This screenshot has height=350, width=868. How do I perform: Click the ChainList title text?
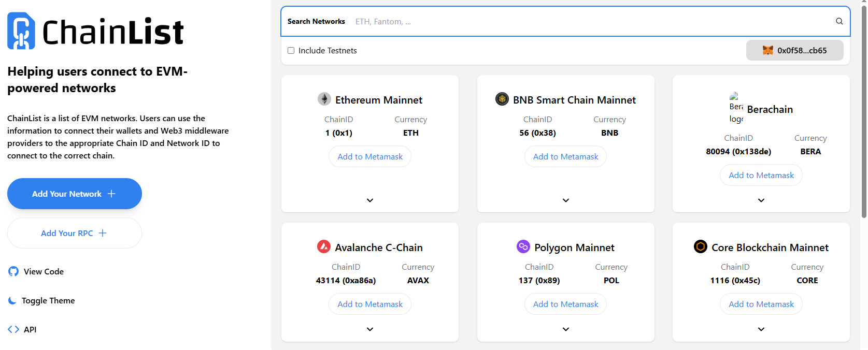pyautogui.click(x=113, y=32)
